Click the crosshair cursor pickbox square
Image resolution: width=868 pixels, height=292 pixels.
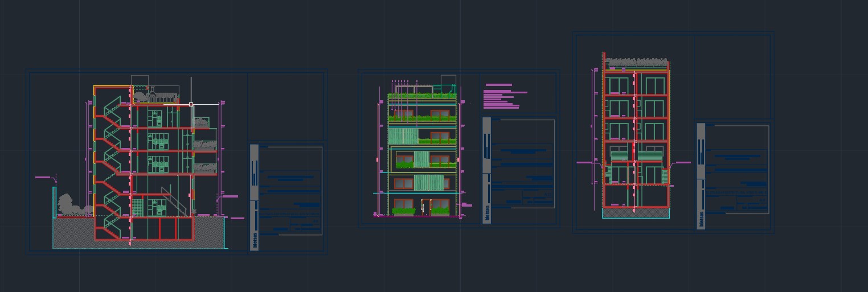[x=191, y=105]
